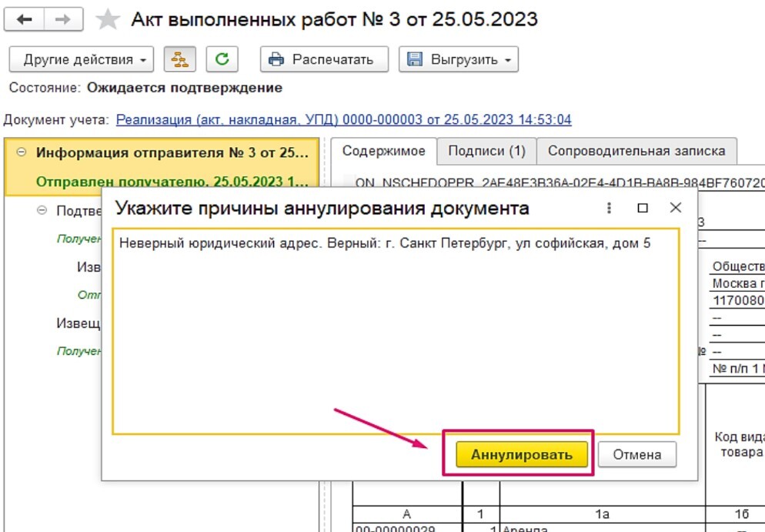This screenshot has height=532, width=765.
Task: Open the Сопроводительная записка tab
Action: 636,151
